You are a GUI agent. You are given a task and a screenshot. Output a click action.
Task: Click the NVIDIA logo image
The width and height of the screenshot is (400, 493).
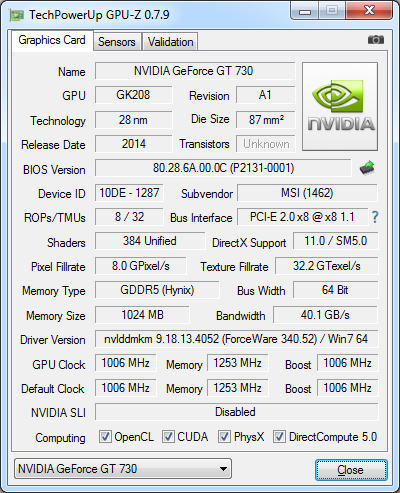coord(340,106)
